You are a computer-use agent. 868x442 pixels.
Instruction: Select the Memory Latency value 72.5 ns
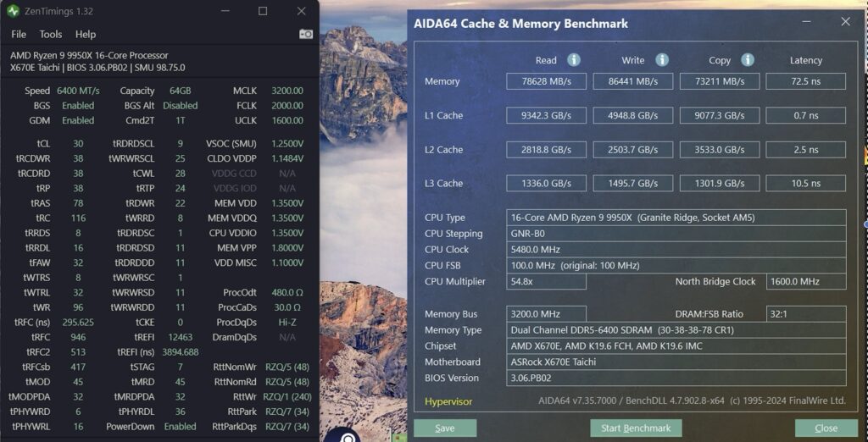pos(805,81)
